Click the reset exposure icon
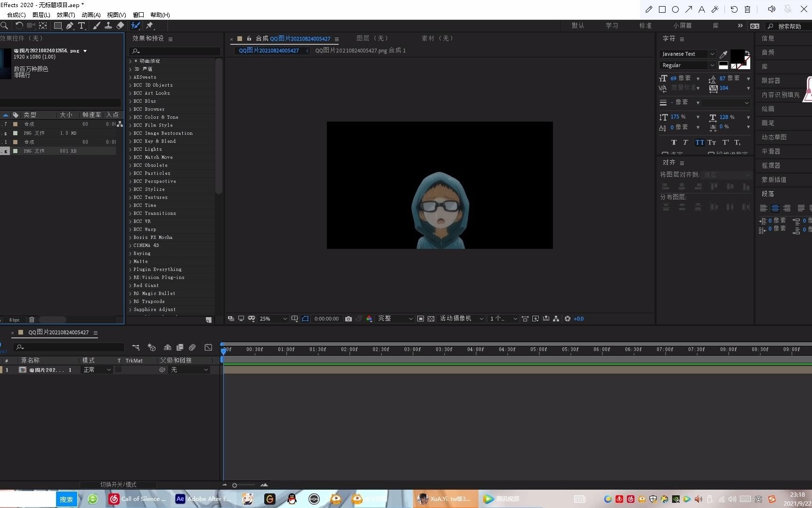Viewport: 812px width, 508px height. [x=568, y=319]
